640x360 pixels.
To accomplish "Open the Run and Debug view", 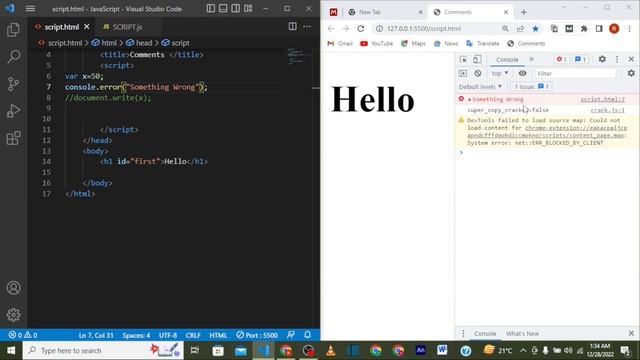I will click(13, 111).
